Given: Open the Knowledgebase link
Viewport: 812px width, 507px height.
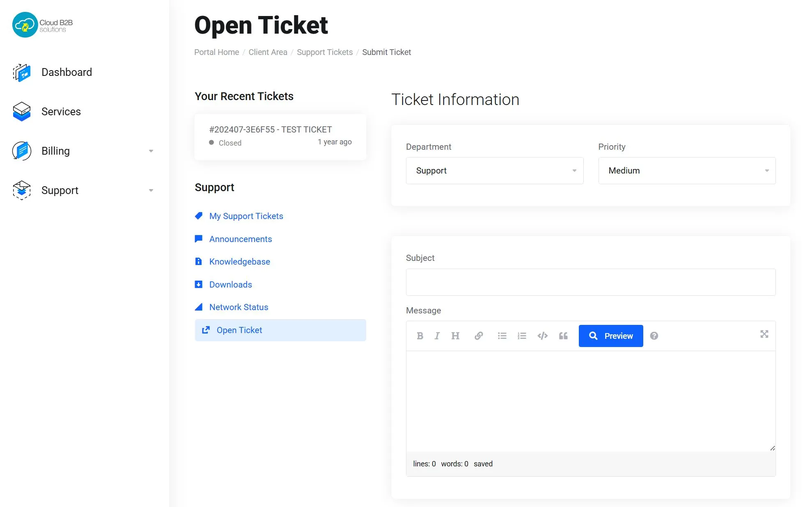Looking at the screenshot, I should coord(240,262).
